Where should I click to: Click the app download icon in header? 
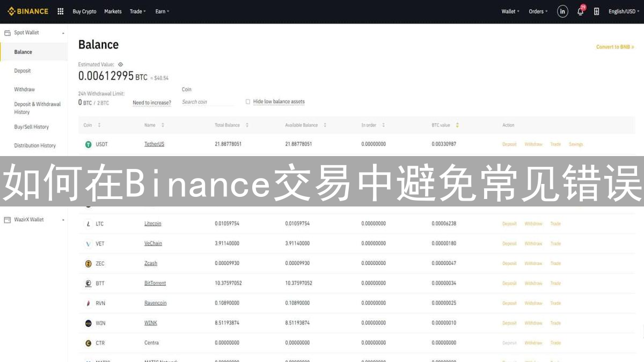tap(596, 11)
